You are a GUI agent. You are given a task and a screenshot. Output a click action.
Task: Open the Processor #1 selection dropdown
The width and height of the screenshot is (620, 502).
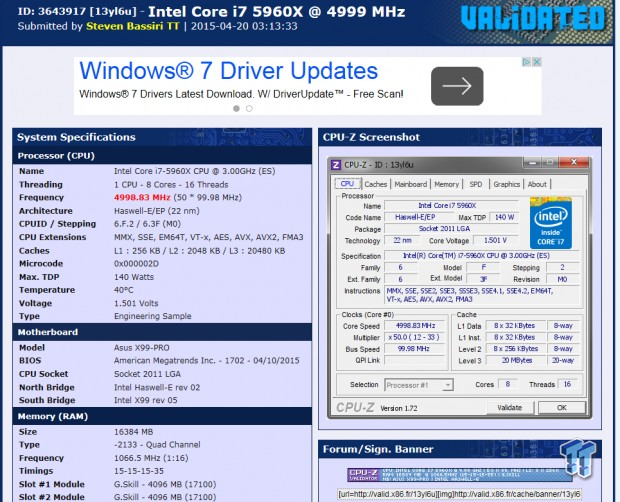[419, 385]
